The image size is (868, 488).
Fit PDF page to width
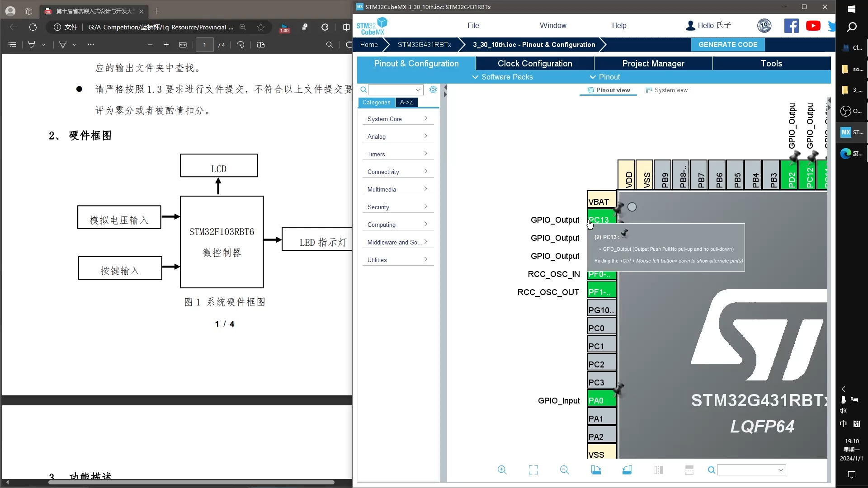[x=183, y=45]
